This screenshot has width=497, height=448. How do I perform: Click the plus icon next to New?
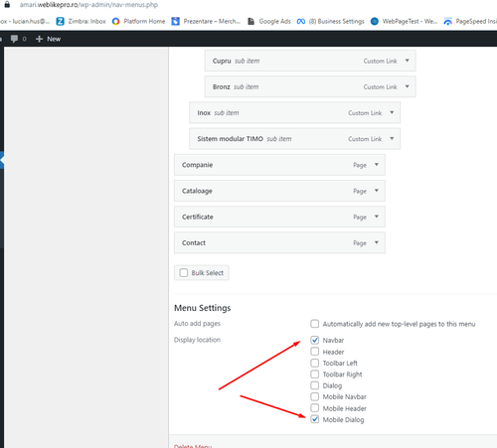[x=39, y=39]
